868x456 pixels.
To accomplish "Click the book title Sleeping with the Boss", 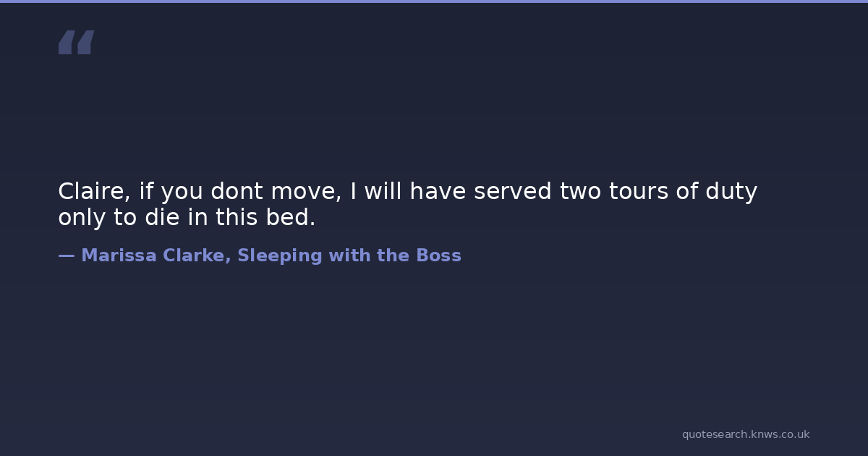I will click(349, 256).
